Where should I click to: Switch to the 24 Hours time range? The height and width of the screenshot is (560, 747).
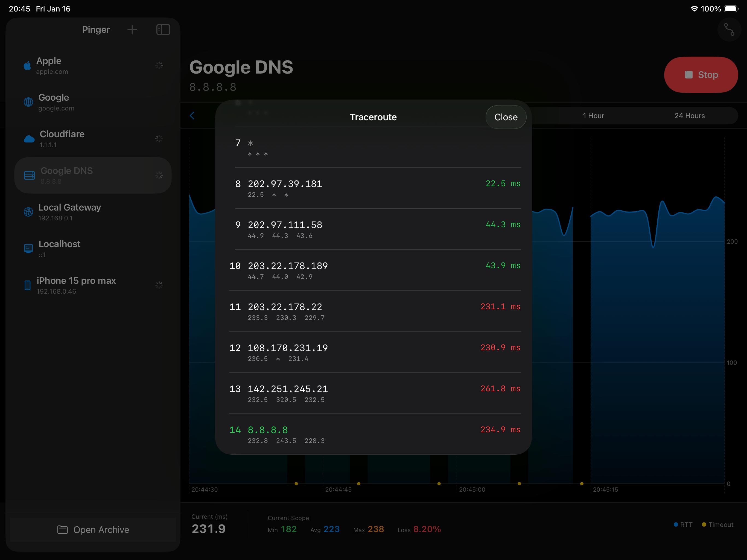pyautogui.click(x=689, y=116)
